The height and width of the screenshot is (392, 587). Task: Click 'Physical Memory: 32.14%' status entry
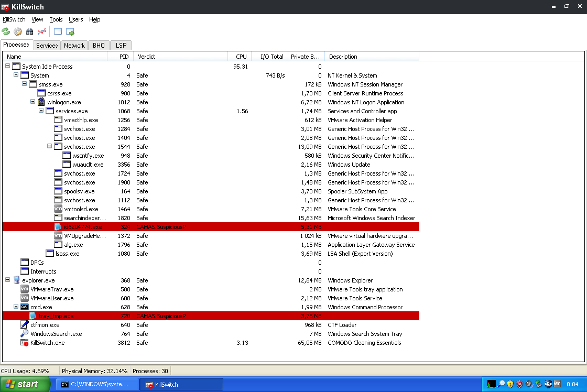coord(94,371)
